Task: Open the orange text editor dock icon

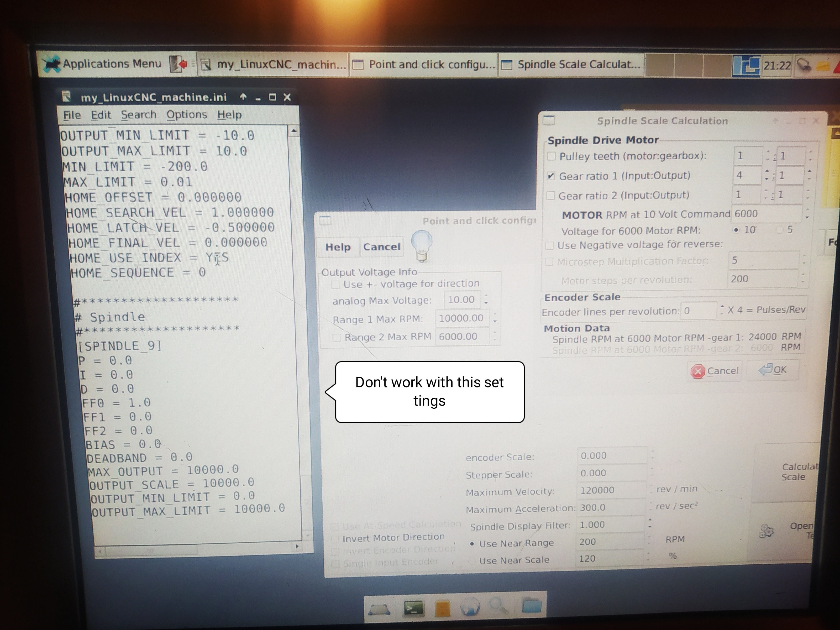Action: point(442,609)
